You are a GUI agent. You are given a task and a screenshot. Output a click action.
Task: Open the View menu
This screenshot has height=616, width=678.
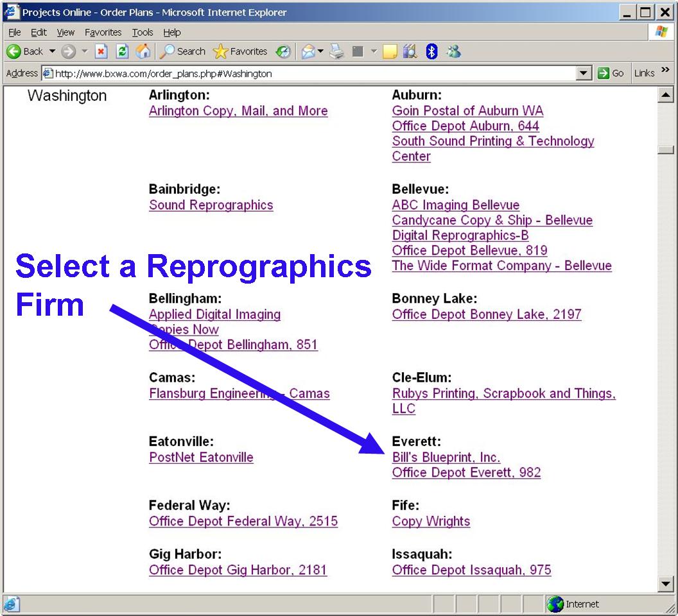[x=65, y=33]
